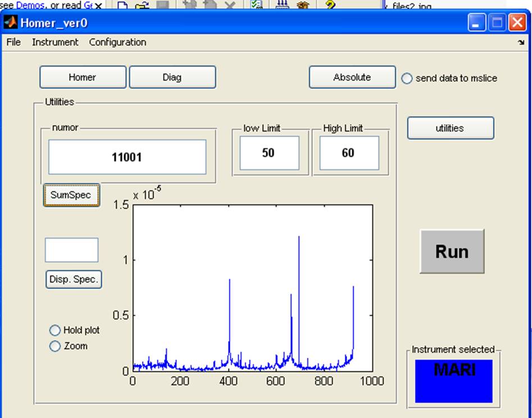Click the MATLAB icon in Homer_ver0 title bar
532x418 pixels.
10,23
